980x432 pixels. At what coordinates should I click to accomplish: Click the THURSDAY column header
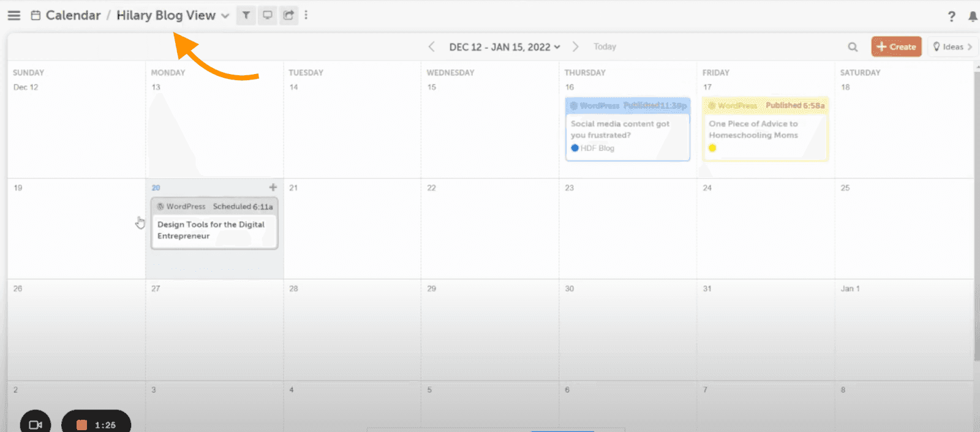(x=585, y=72)
